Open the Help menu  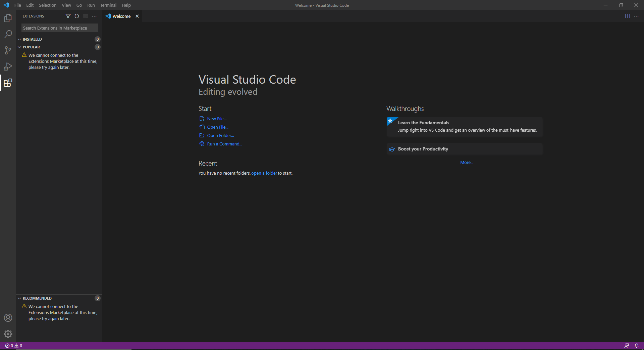pyautogui.click(x=126, y=5)
